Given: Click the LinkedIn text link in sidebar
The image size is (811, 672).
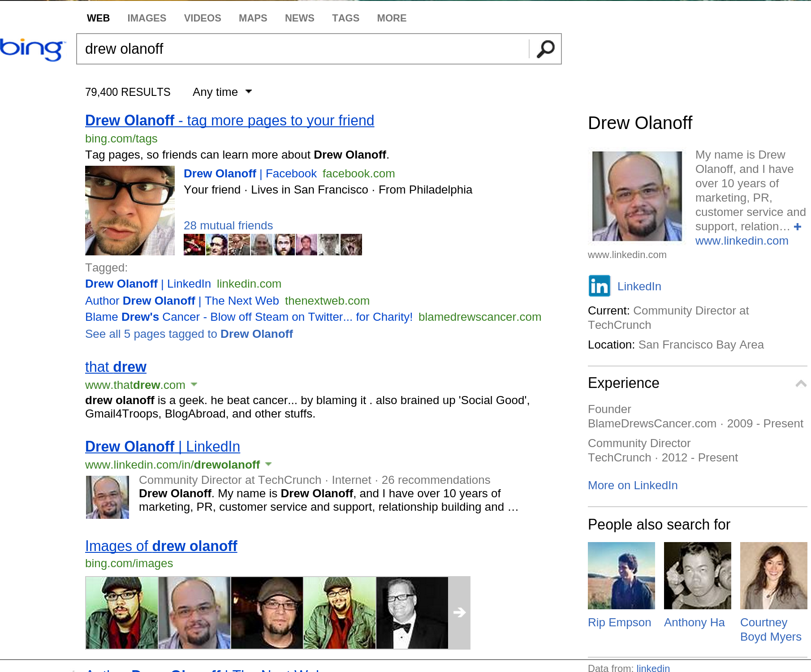Looking at the screenshot, I should pyautogui.click(x=639, y=286).
